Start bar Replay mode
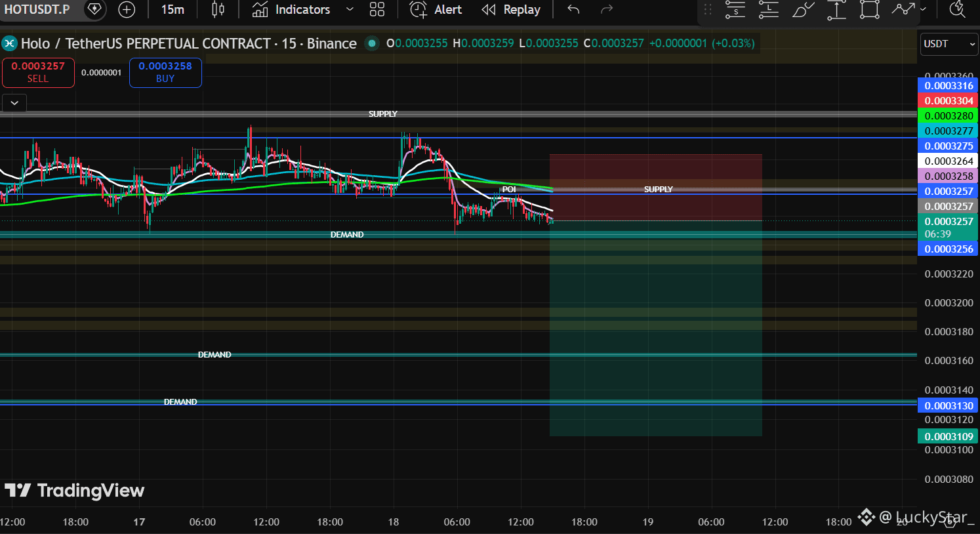980x534 pixels. tap(511, 9)
